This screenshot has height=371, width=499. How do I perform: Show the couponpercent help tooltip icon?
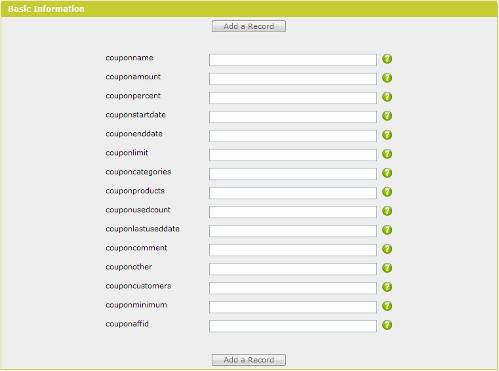point(387,97)
